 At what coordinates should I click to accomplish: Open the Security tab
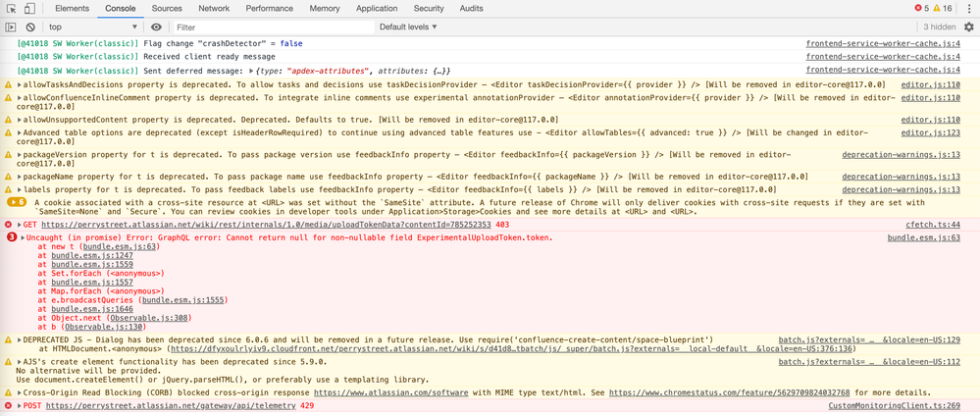pos(429,8)
